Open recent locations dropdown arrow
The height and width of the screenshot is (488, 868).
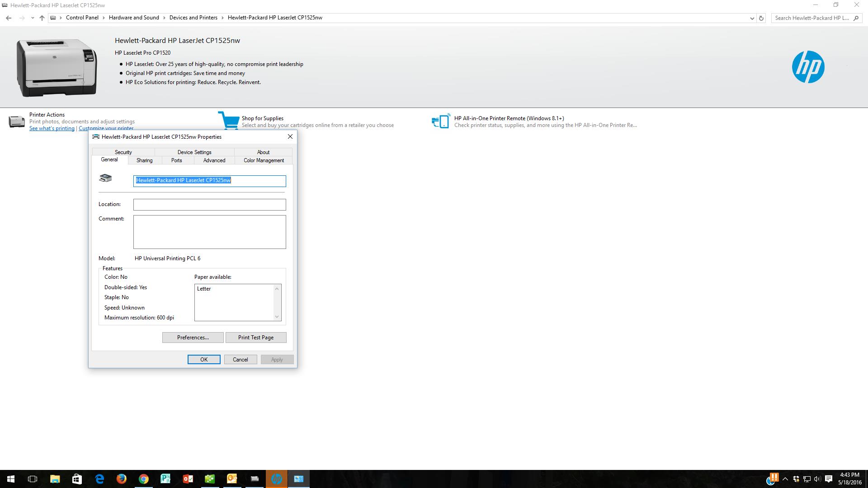coord(33,18)
